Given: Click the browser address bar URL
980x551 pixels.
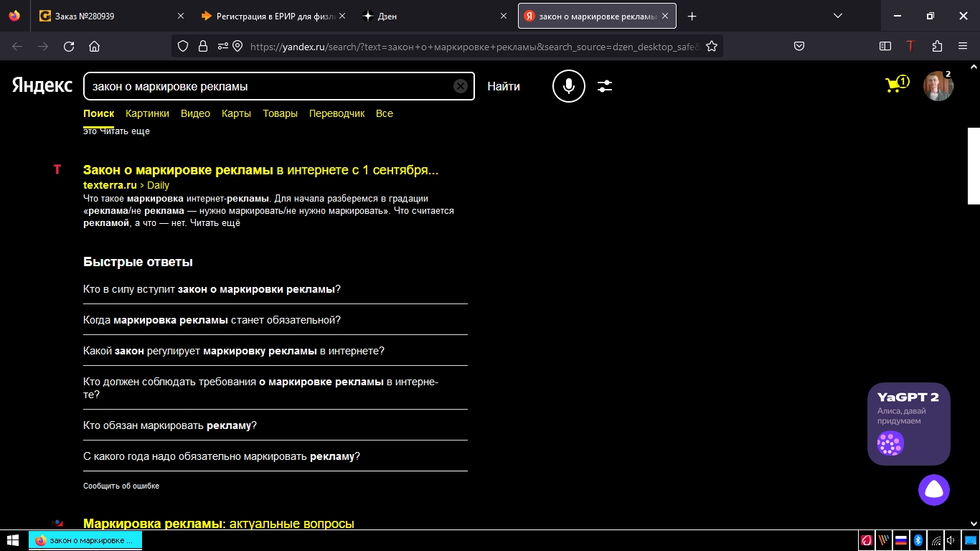Looking at the screenshot, I should click(x=473, y=46).
